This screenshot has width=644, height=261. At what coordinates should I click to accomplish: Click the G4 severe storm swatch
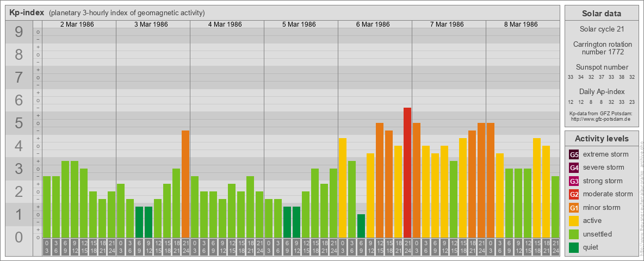coord(574,168)
